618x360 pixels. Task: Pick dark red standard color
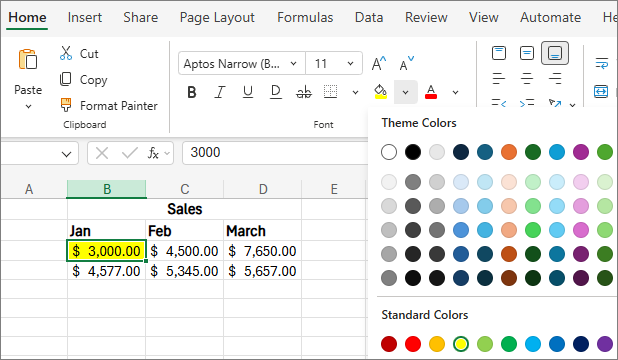click(x=389, y=344)
